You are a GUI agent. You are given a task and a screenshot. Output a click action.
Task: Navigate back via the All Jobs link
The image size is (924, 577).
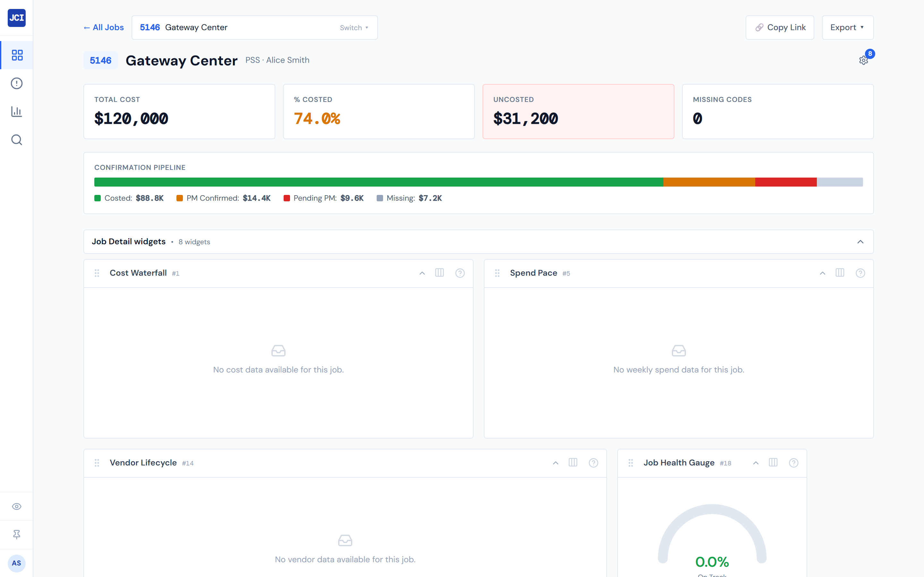pyautogui.click(x=103, y=27)
